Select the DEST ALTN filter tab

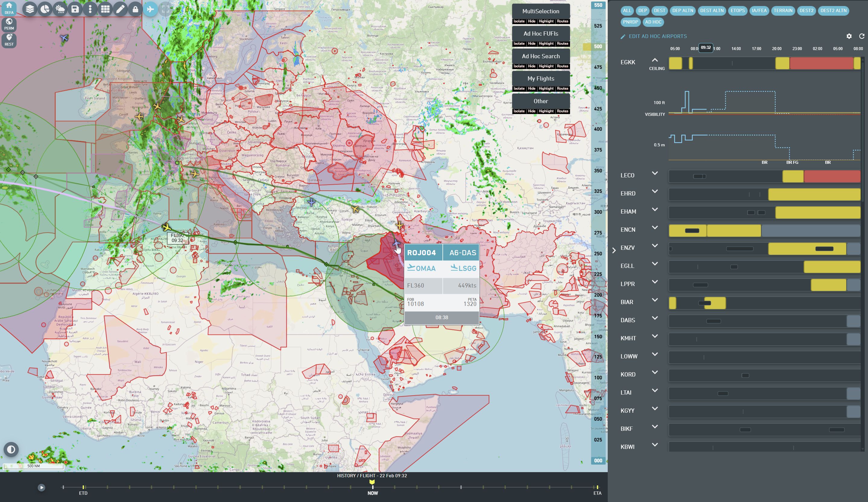[712, 10]
